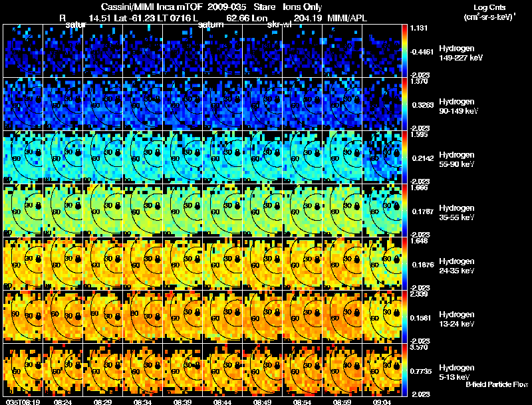The image size is (532, 405).
Task: Click the 24-35 keV image panel at 08:29
Action: [103, 264]
